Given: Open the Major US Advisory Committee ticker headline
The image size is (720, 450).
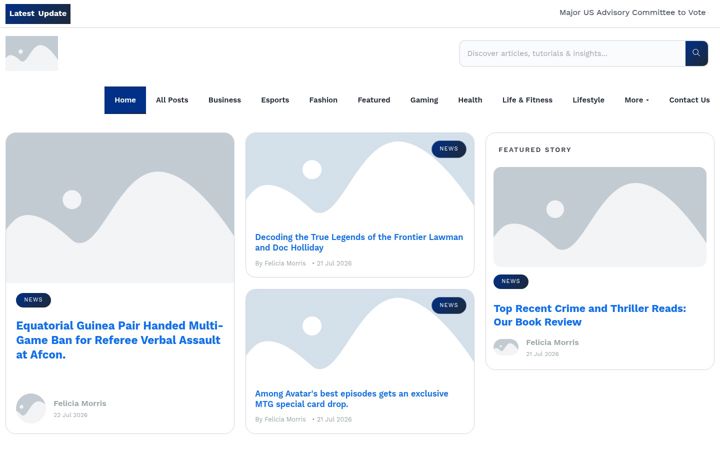Looking at the screenshot, I should [632, 13].
